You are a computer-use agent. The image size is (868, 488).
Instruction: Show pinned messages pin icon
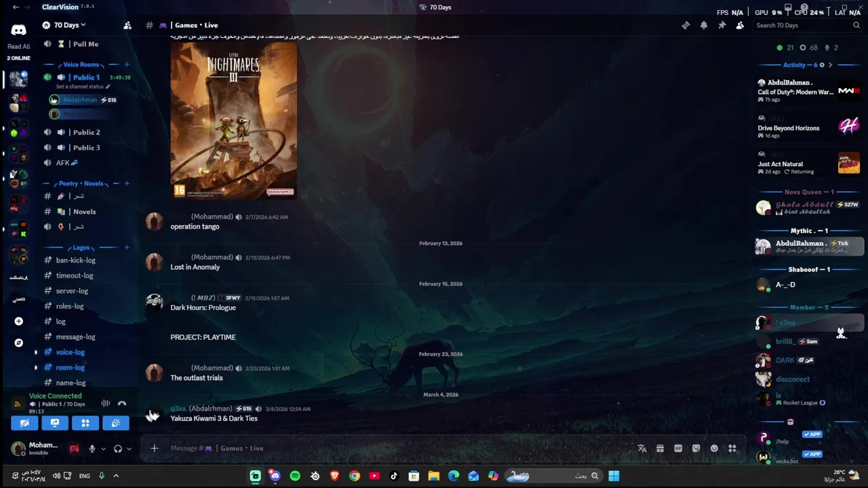tap(722, 25)
